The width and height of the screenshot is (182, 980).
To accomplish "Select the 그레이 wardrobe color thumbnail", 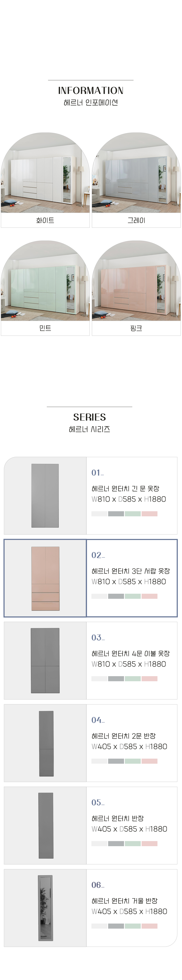I will [136, 172].
